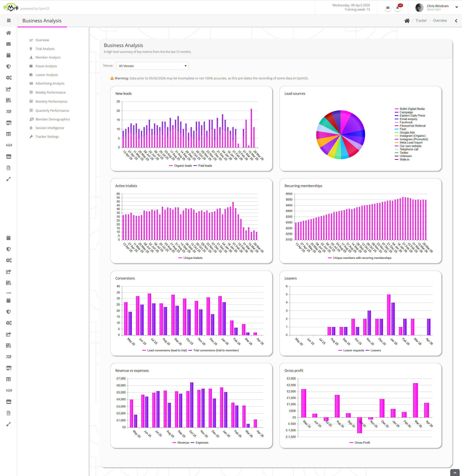Click the calendar icon in the left sidebar
Image resolution: width=462 pixels, height=476 pixels.
(8, 55)
